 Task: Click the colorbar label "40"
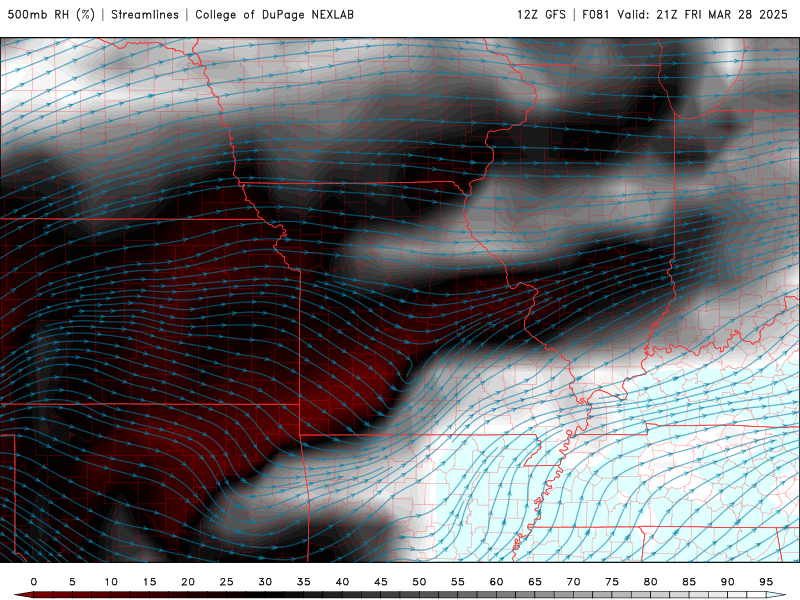[x=342, y=582]
